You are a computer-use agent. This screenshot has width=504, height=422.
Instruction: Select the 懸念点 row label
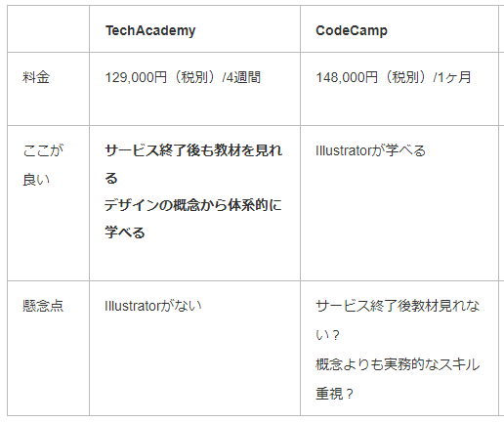coord(43,306)
